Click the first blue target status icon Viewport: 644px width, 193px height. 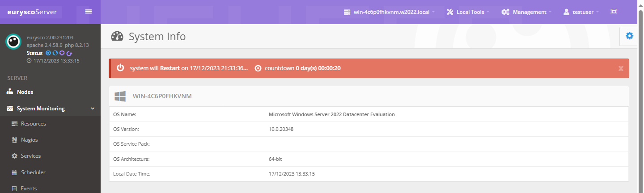(48, 53)
